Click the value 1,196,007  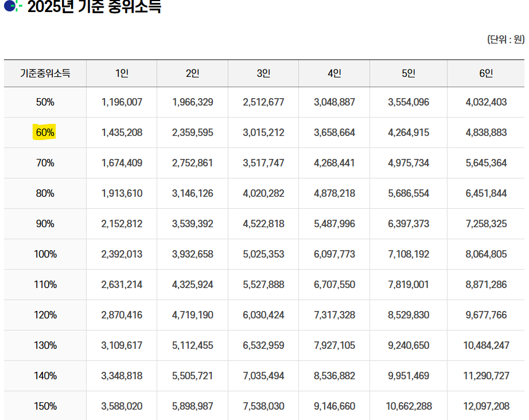[122, 102]
